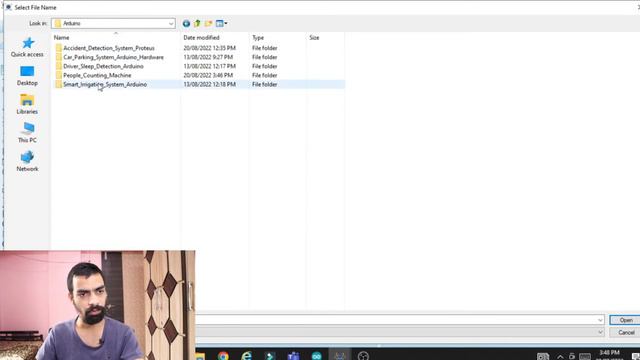The width and height of the screenshot is (640, 360).
Task: Select Car_Parking_System_Arduino_Hardware folder
Action: point(113,57)
